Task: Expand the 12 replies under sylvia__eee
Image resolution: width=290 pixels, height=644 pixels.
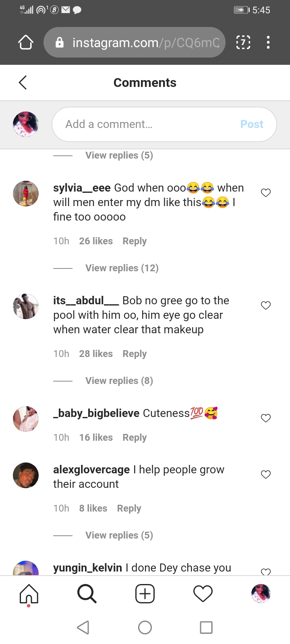Action: pos(122,268)
